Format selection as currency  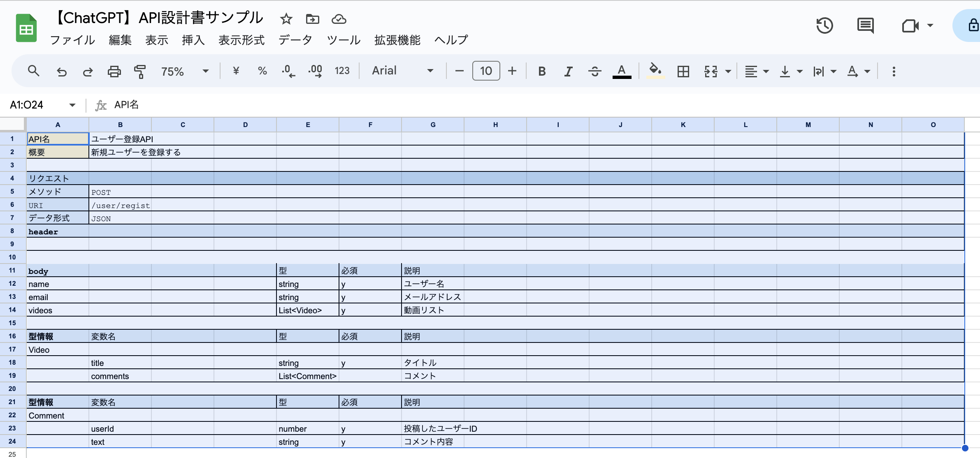(235, 71)
